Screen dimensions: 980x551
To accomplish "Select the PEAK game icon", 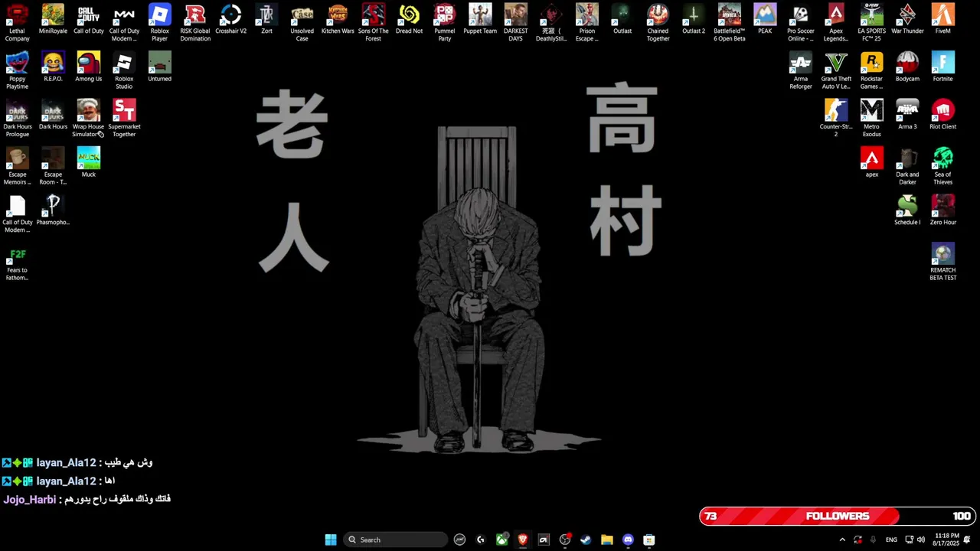I will pyautogui.click(x=765, y=19).
